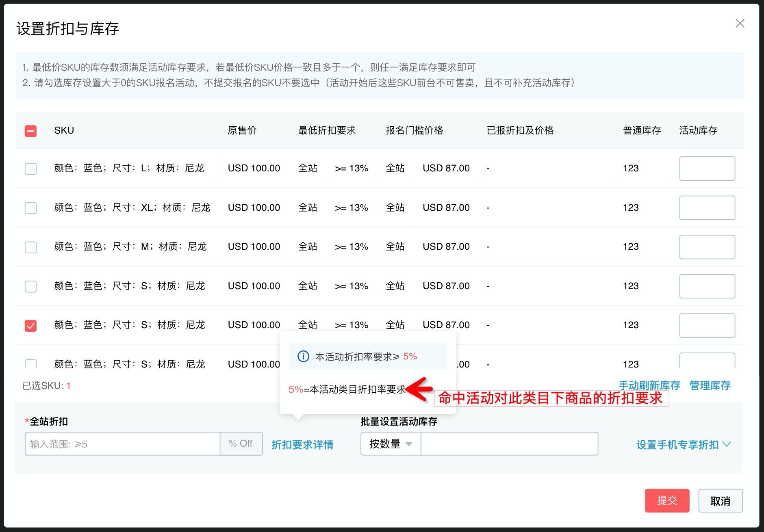Open 折扣要求详情 link
This screenshot has height=532, width=764.
[302, 445]
